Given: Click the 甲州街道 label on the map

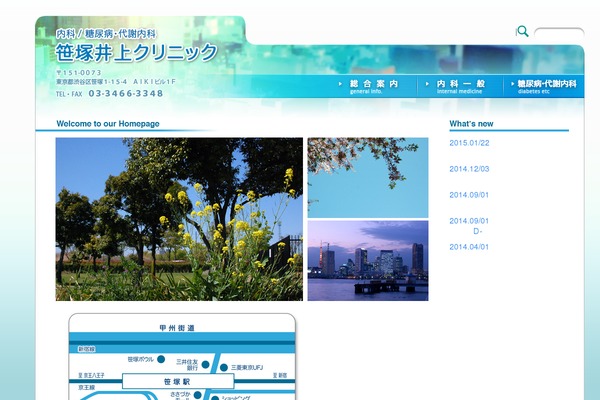Looking at the screenshot, I should [177, 328].
